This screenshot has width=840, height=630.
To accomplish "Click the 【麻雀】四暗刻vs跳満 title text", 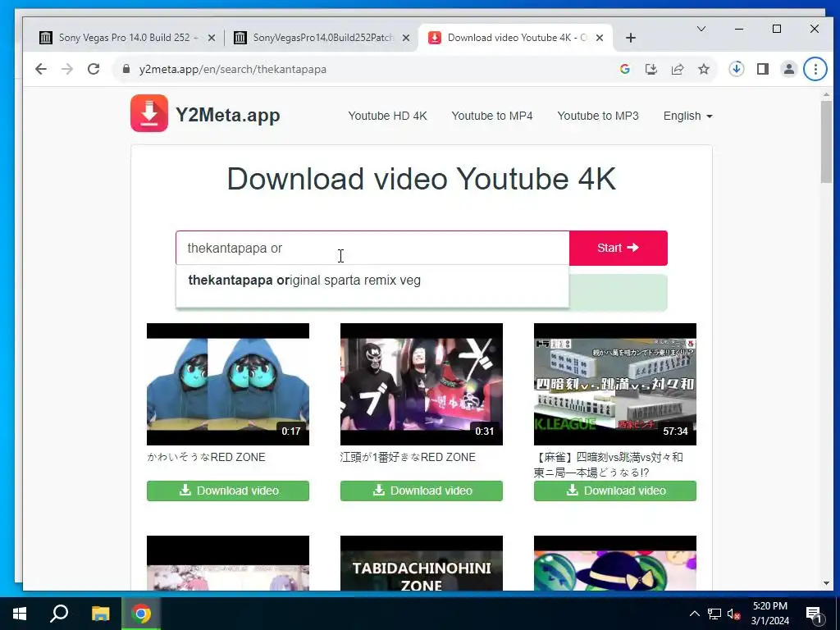I will pyautogui.click(x=609, y=464).
